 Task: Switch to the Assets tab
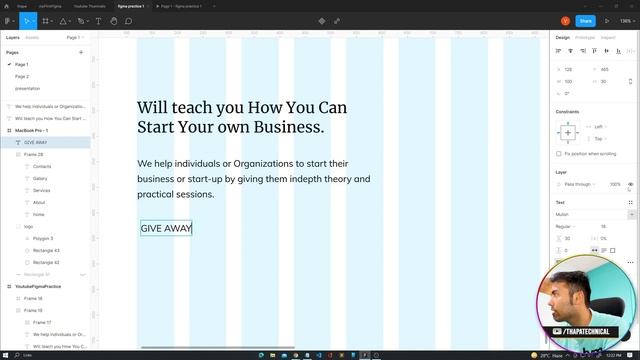pos(32,38)
